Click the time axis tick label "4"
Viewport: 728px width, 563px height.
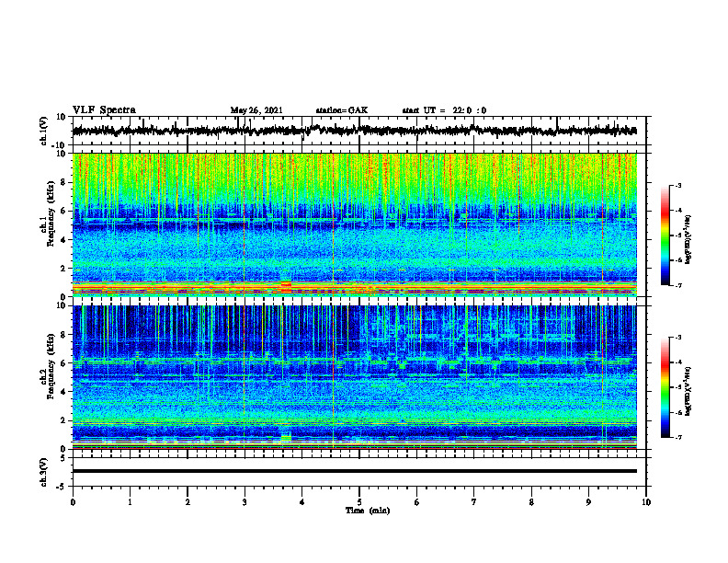pos(302,502)
